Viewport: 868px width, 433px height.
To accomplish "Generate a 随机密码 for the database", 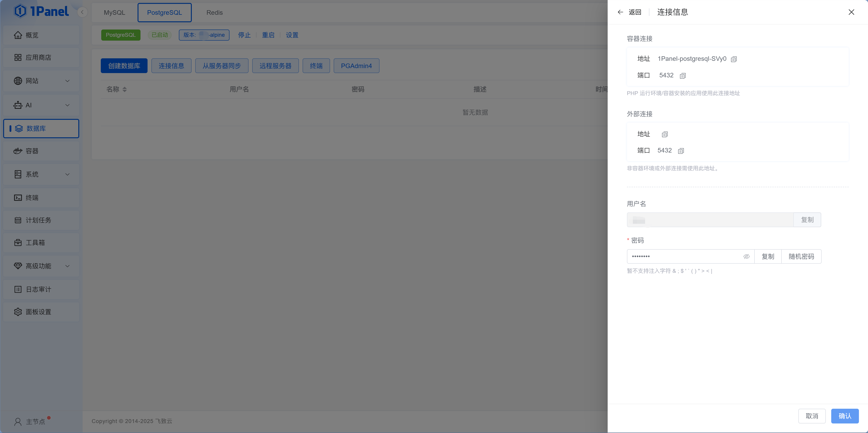I will pyautogui.click(x=802, y=256).
